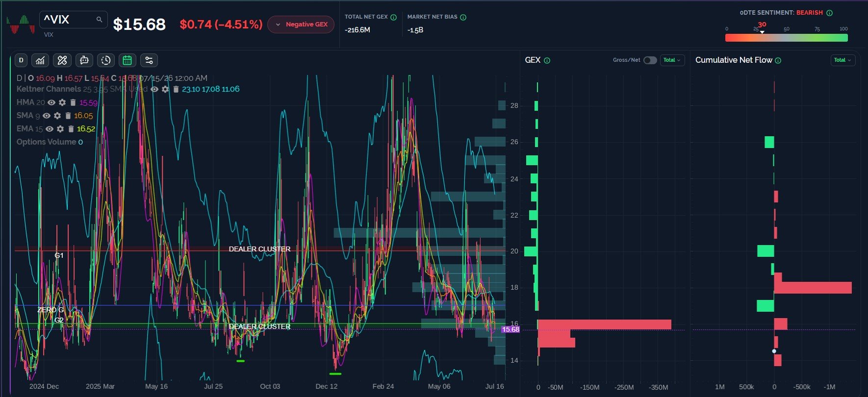868x397 pixels.
Task: Hide the HMA 20 indicator
Action: tap(51, 102)
